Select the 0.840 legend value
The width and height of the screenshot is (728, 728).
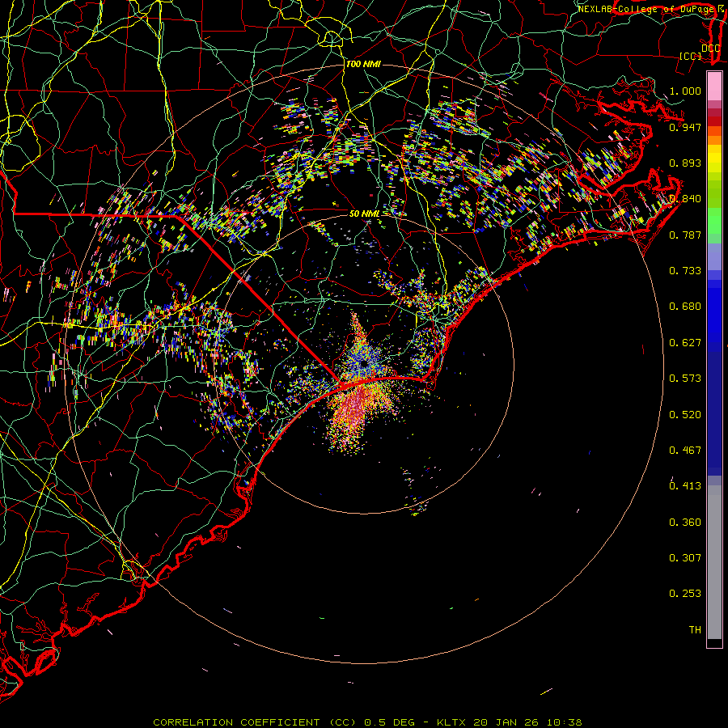(685, 199)
